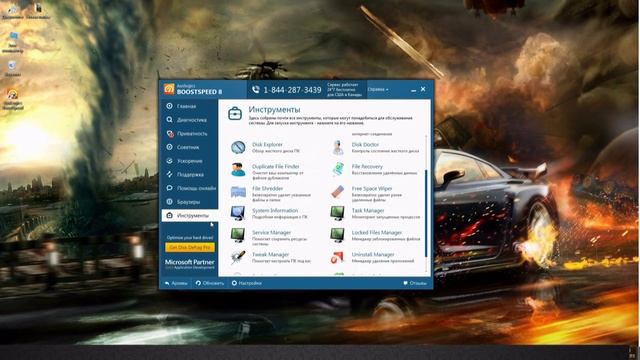Go to Главная in the sidebar
Screen dimensions: 640x360
[190, 106]
